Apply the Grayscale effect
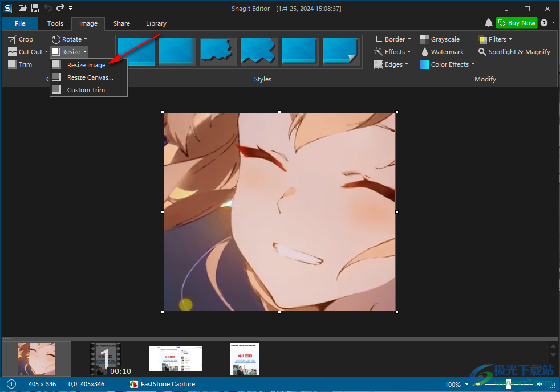 pyautogui.click(x=440, y=39)
